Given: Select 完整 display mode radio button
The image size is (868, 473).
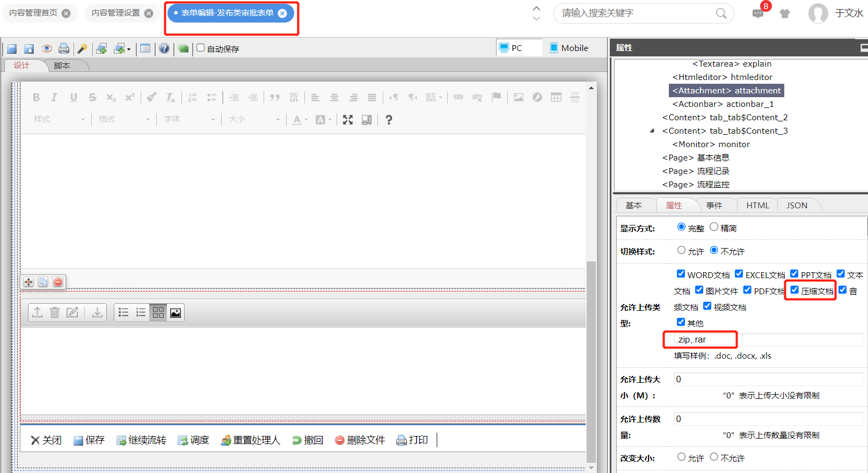Looking at the screenshot, I should 681,227.
